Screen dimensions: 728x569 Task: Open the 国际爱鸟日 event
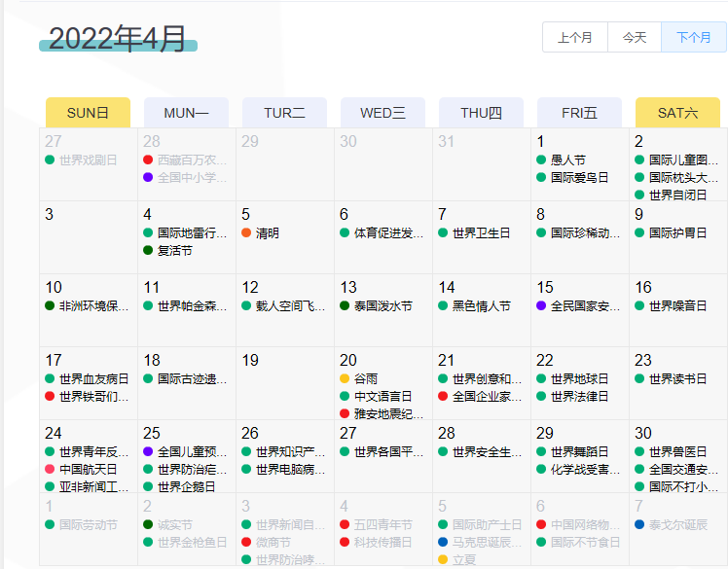tap(579, 178)
